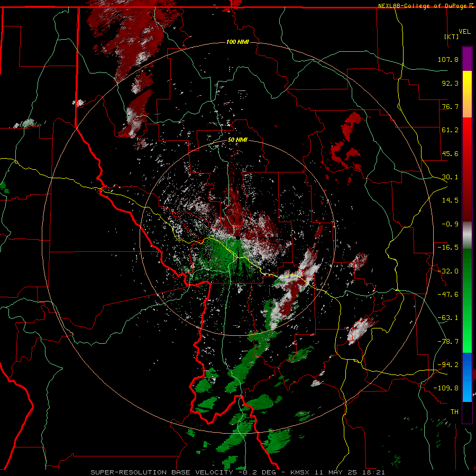Pick the dark TH segment at scale bottom
The image size is (476, 476).
pos(467,412)
